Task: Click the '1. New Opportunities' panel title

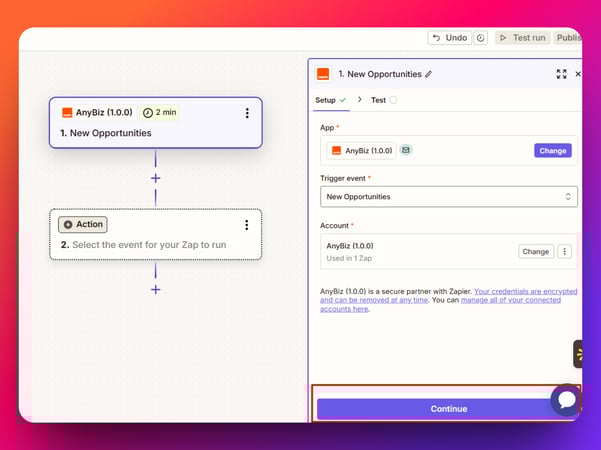Action: (x=380, y=74)
